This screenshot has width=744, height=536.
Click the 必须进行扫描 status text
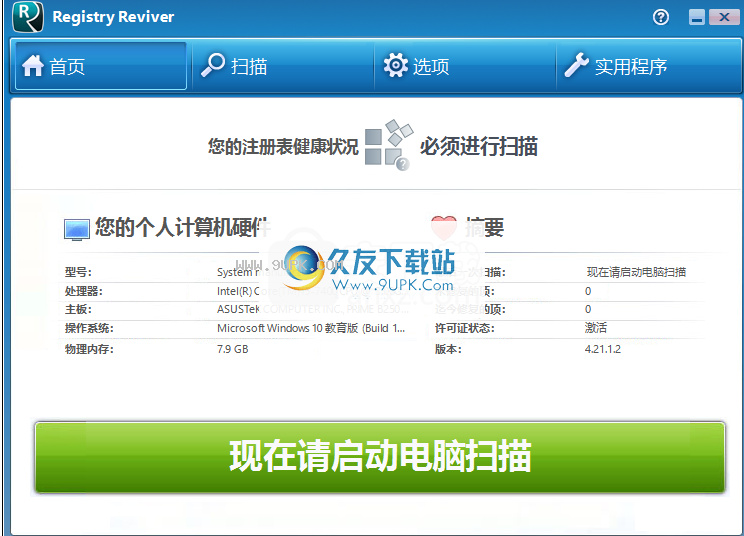coord(479,146)
